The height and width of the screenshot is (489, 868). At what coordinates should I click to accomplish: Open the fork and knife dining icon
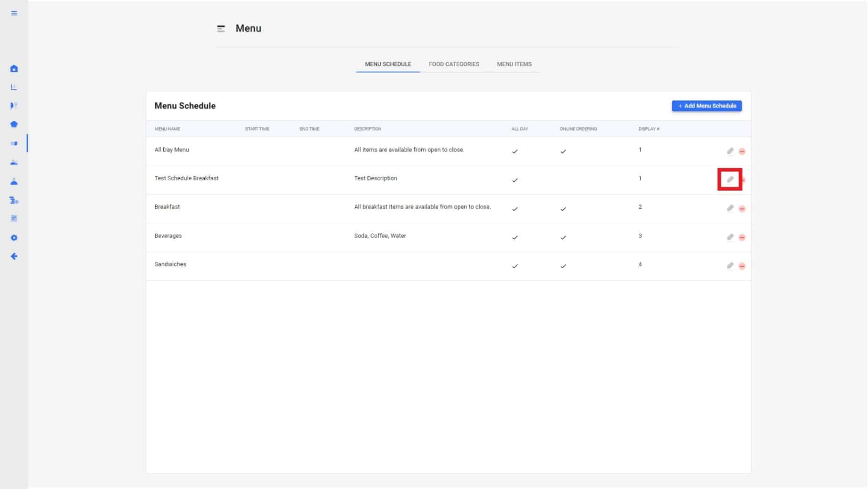pos(14,106)
